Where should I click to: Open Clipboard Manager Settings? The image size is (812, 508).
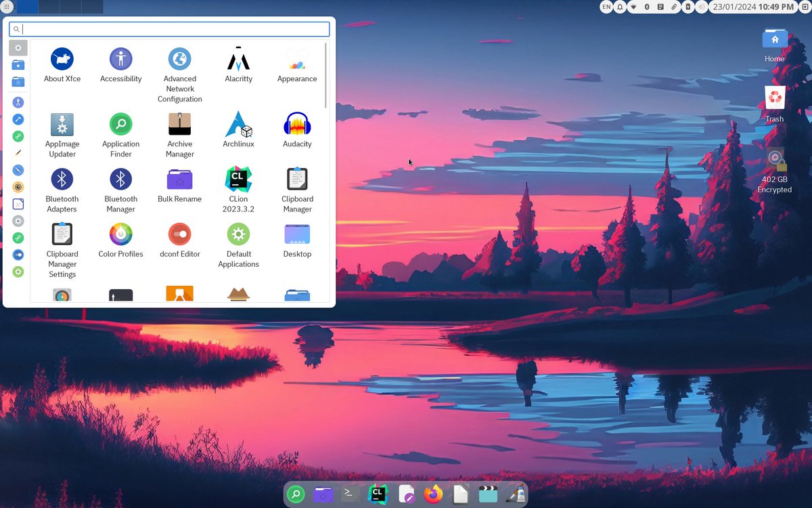click(62, 251)
